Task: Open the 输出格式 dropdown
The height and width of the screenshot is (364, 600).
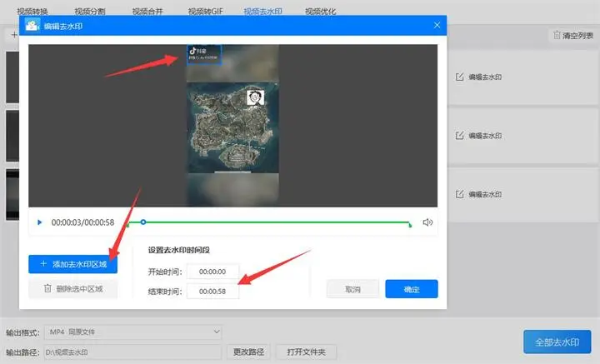Action: pos(133,332)
